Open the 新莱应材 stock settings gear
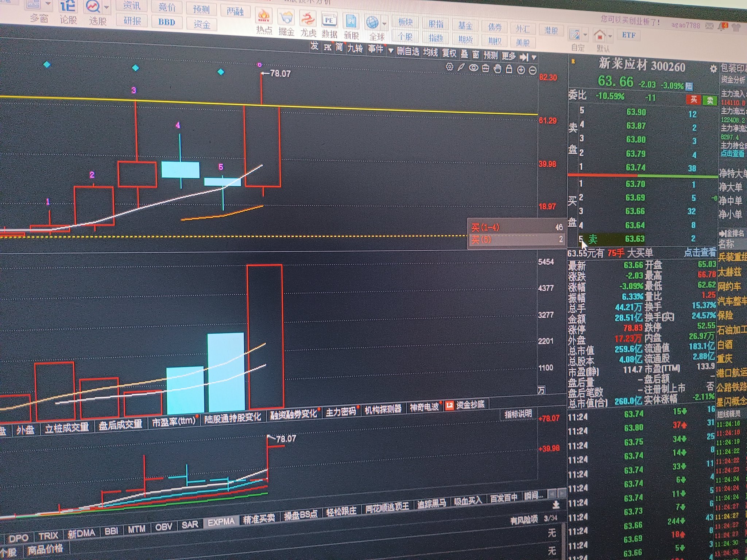The width and height of the screenshot is (747, 560). point(713,69)
